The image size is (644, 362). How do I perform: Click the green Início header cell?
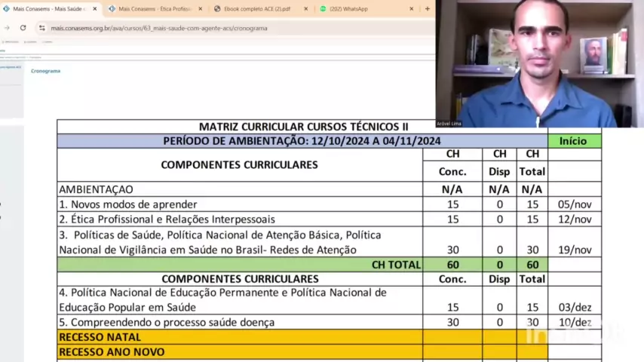(x=574, y=141)
